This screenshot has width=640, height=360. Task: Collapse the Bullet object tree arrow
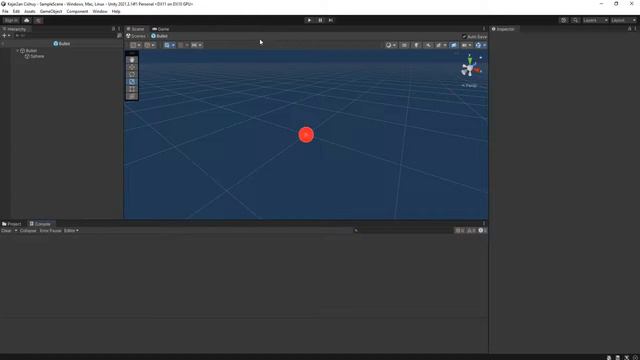[x=18, y=51]
